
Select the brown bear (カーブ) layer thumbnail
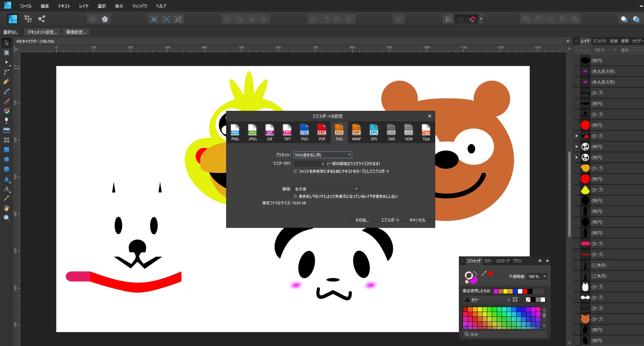[585, 319]
